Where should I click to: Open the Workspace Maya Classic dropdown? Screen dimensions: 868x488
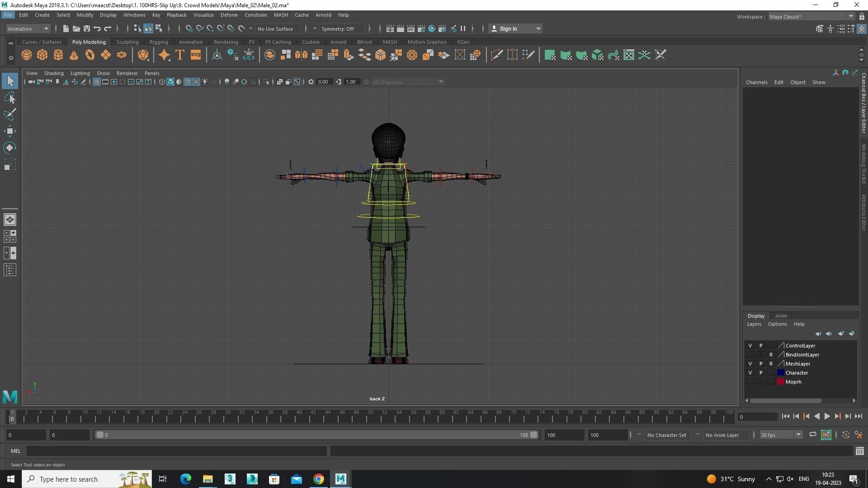pos(811,17)
